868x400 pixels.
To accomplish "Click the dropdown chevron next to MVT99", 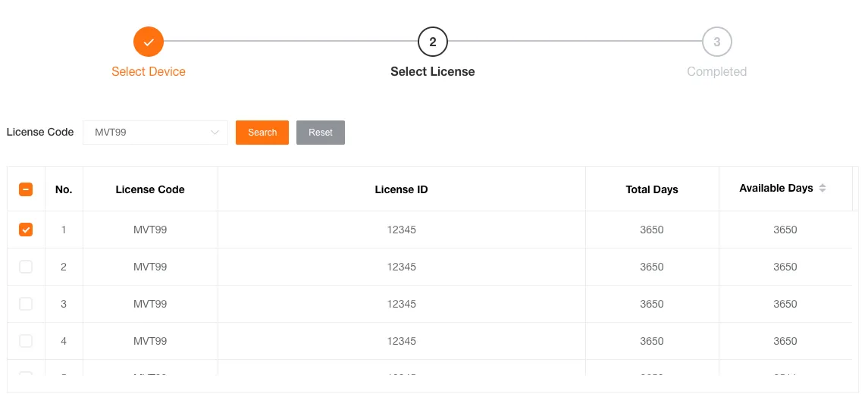I will coord(215,133).
